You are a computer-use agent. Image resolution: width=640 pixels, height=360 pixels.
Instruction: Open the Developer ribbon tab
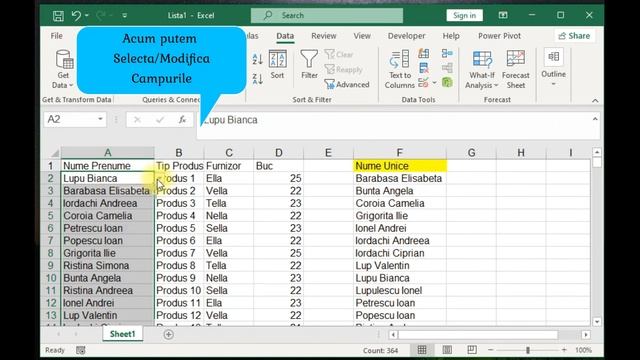[407, 36]
